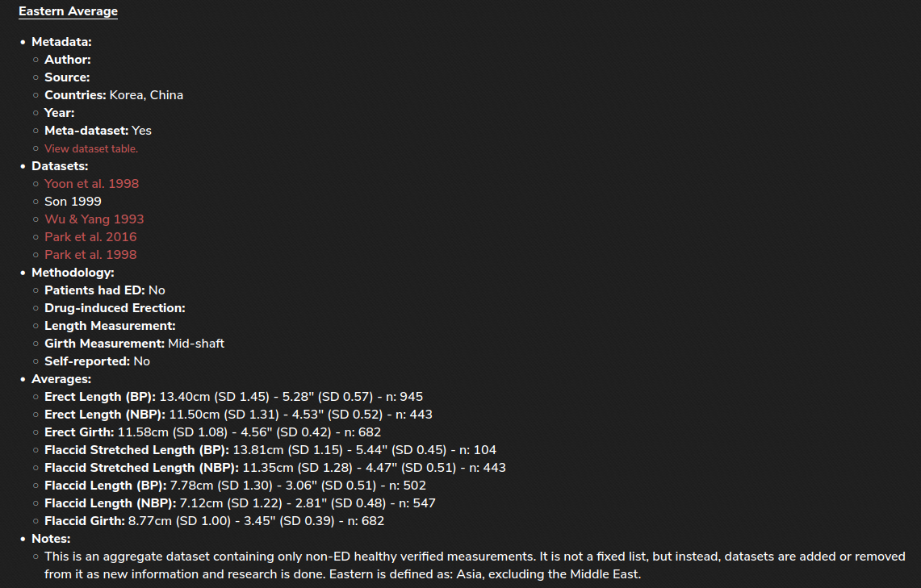Viewport: 921px width, 588px height.
Task: Open the Park et al. 2016 dataset
Action: (x=90, y=236)
